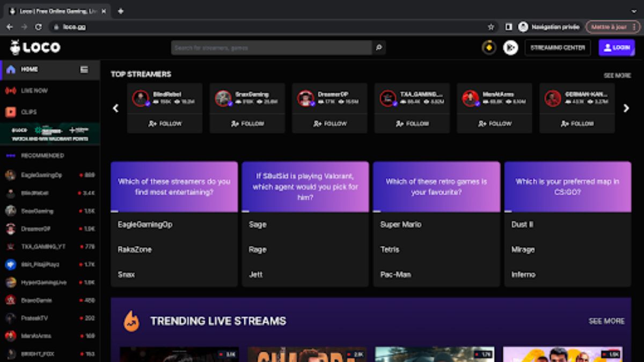Select the Home icon in the sidebar
This screenshot has width=644, height=362.
(10, 69)
